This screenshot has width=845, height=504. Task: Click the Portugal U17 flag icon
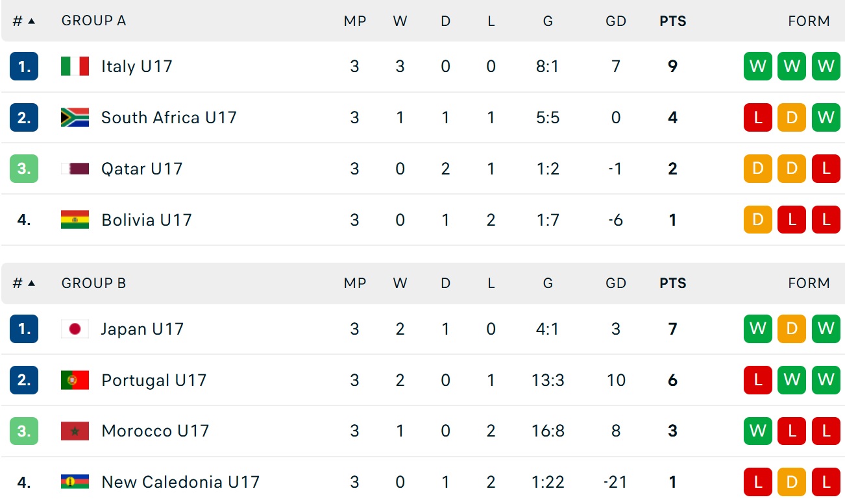coord(75,380)
